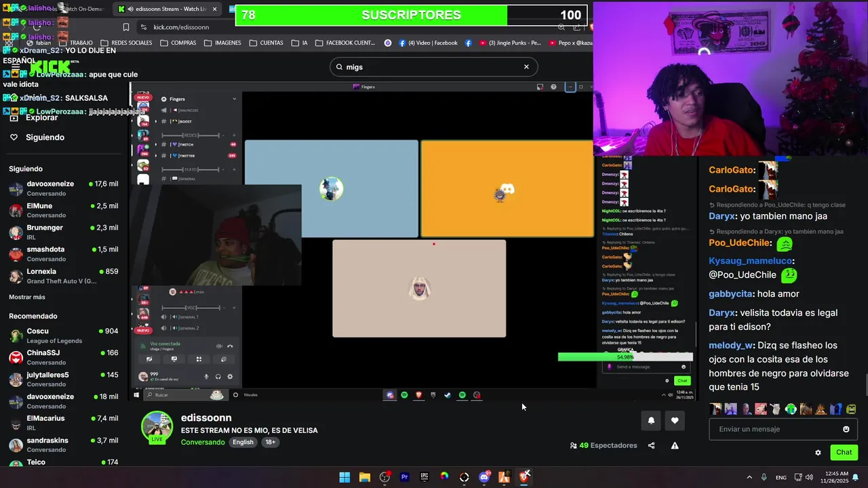This screenshot has width=868, height=488.
Task: Open the COMPRAS bookmarks folder
Action: point(178,43)
